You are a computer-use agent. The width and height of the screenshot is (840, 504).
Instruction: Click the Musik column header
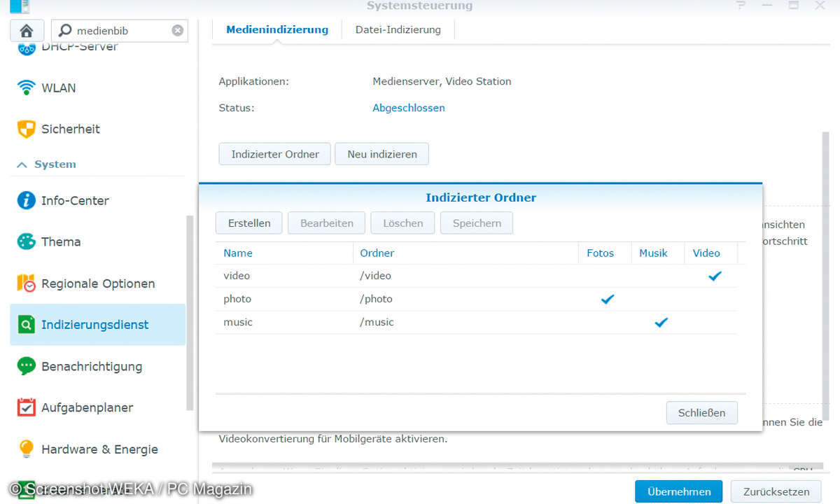click(657, 253)
